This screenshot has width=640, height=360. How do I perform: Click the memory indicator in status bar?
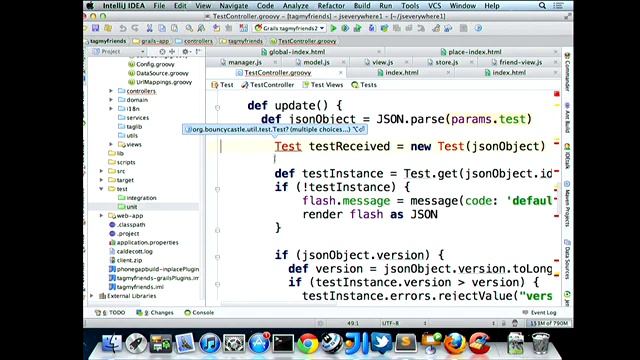pyautogui.click(x=549, y=323)
